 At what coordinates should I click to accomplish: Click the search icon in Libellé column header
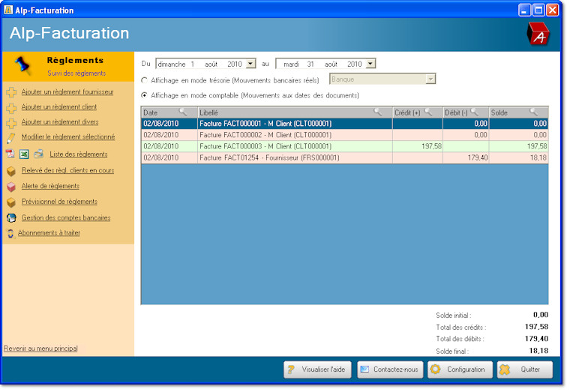(378, 112)
